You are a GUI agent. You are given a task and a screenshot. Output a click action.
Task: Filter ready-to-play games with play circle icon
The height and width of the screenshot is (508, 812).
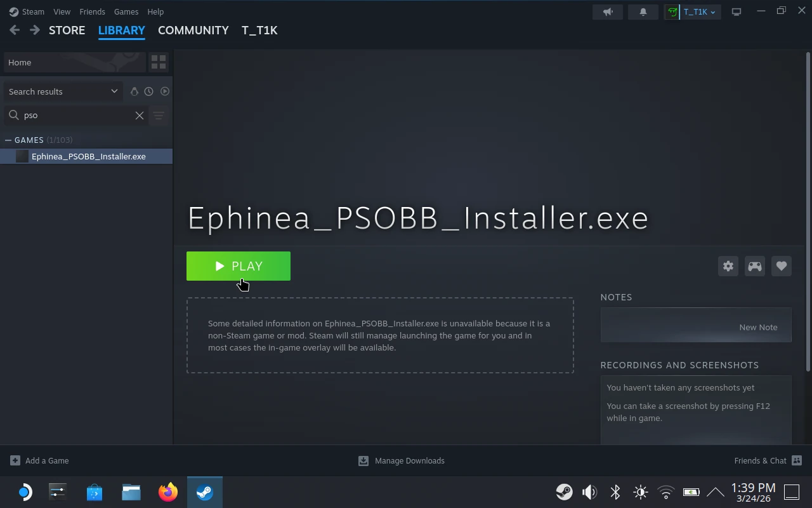(x=164, y=91)
